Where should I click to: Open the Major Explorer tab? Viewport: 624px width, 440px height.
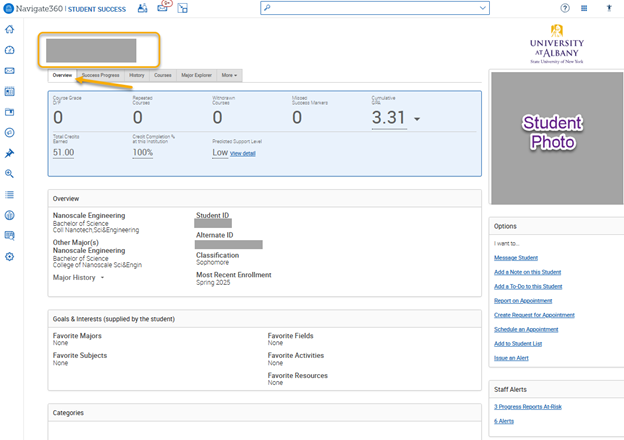coord(198,75)
